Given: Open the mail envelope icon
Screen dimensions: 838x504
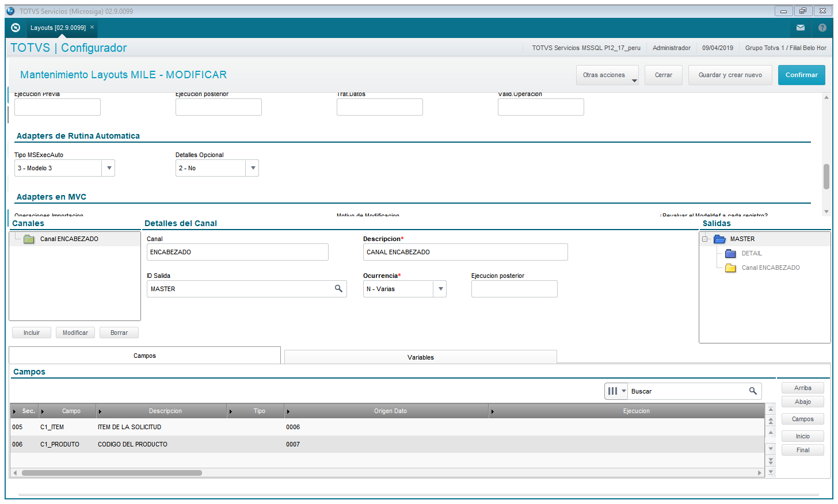Looking at the screenshot, I should point(801,28).
